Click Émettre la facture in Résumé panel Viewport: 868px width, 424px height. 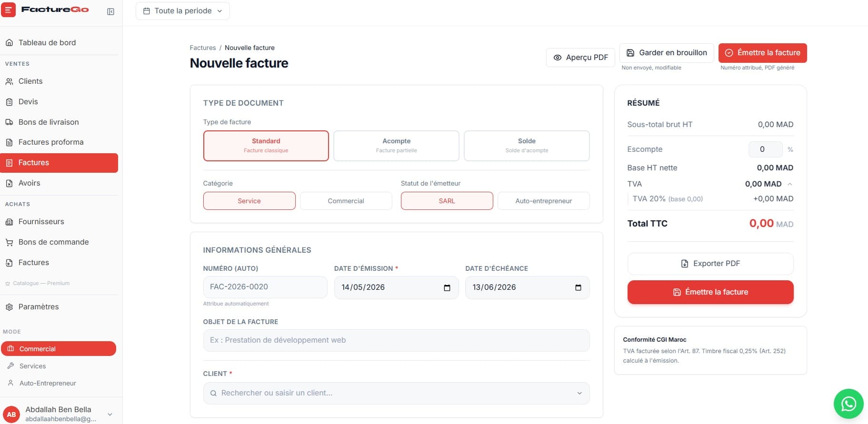tap(710, 292)
